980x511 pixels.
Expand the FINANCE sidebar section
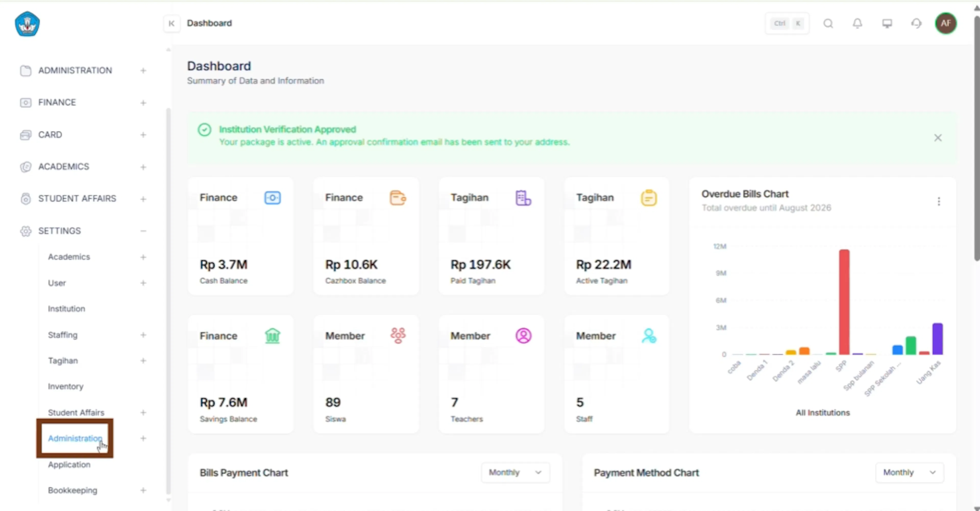click(x=83, y=102)
